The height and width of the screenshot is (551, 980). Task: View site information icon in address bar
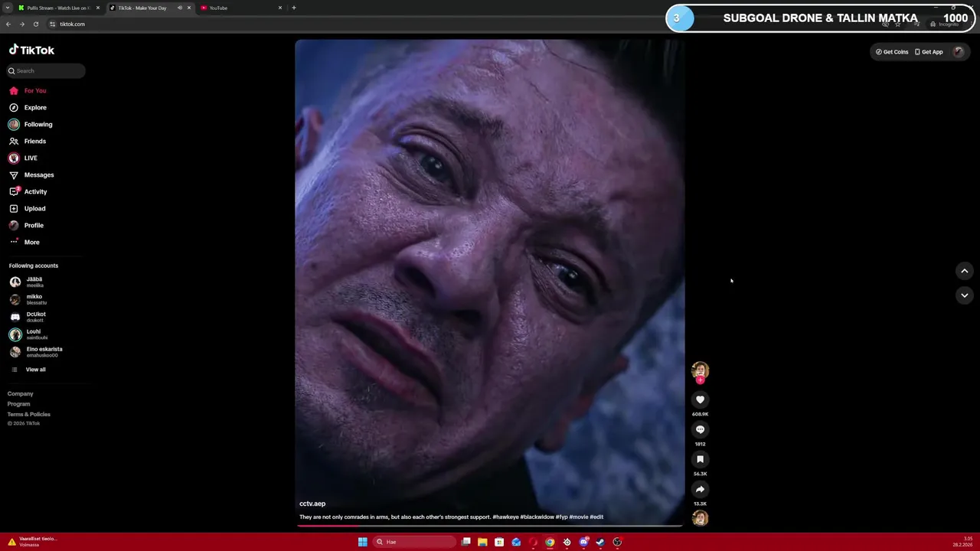point(53,24)
